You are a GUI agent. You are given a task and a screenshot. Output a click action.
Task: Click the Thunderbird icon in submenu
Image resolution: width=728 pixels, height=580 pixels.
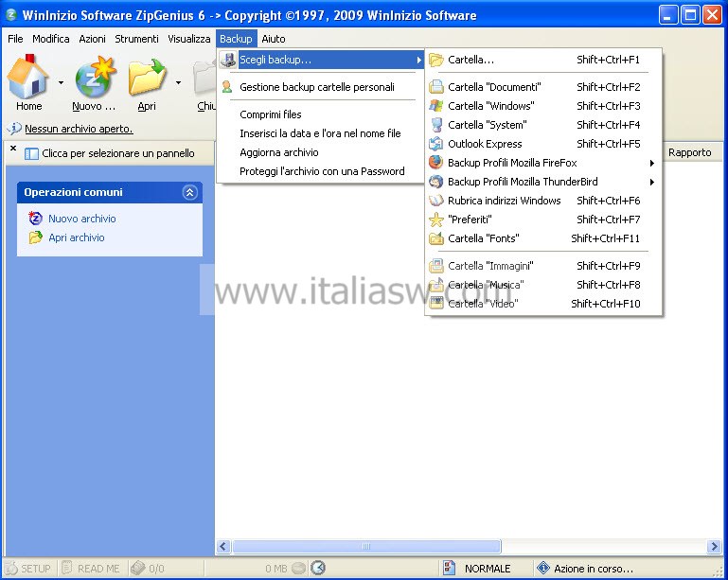[x=436, y=182]
